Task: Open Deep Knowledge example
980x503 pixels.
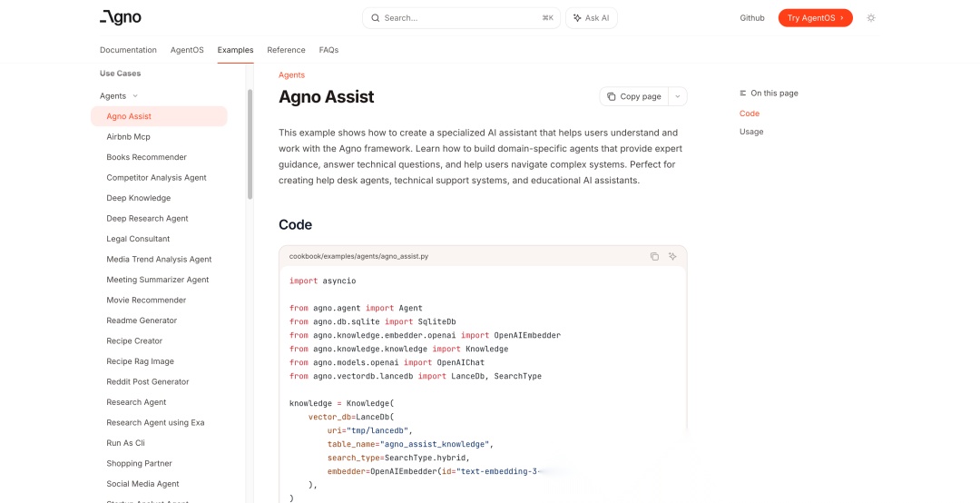Action: pyautogui.click(x=138, y=198)
